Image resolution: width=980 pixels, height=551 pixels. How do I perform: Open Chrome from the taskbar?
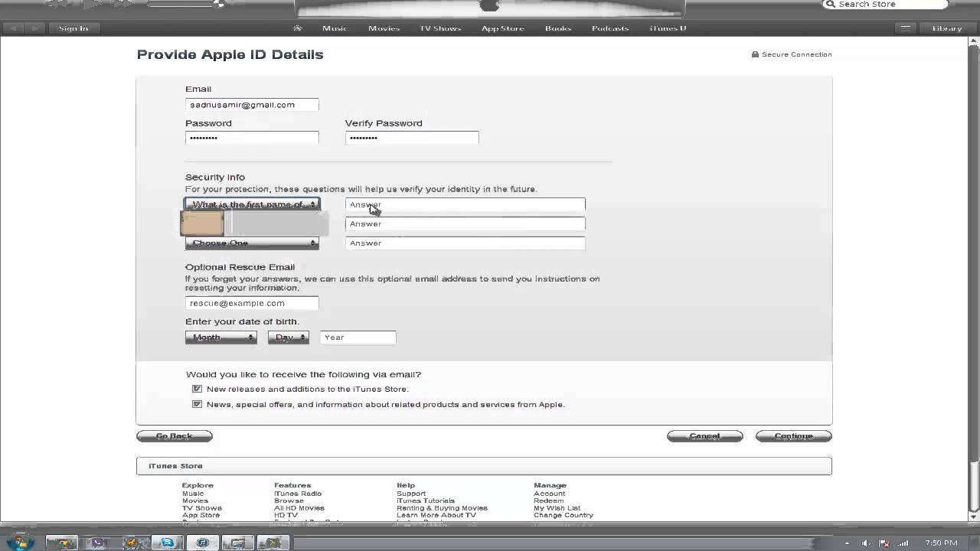tap(61, 543)
